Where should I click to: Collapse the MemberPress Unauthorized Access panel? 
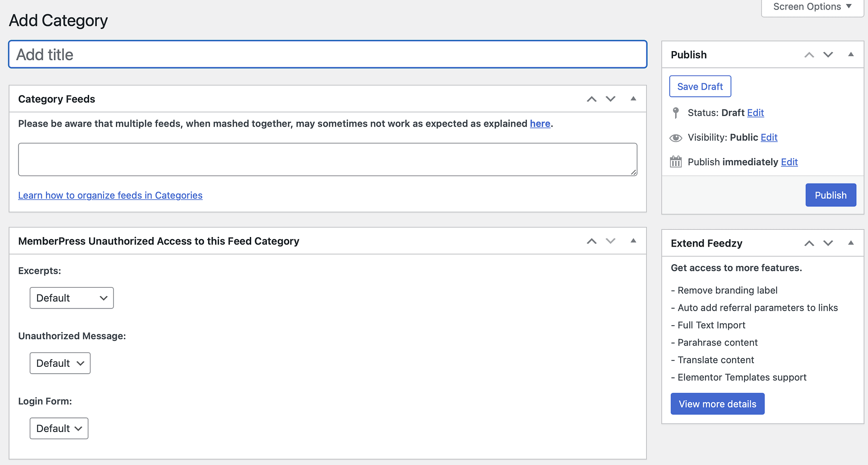pos(633,241)
